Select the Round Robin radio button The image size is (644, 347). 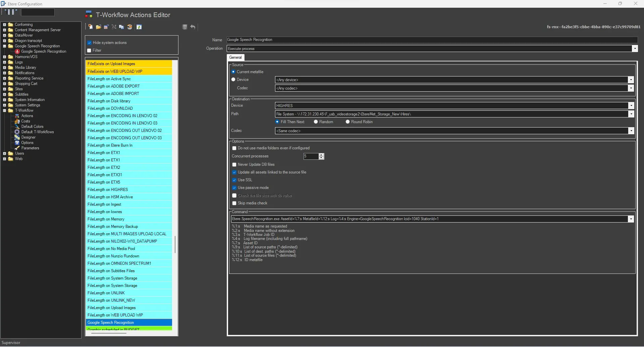[347, 122]
